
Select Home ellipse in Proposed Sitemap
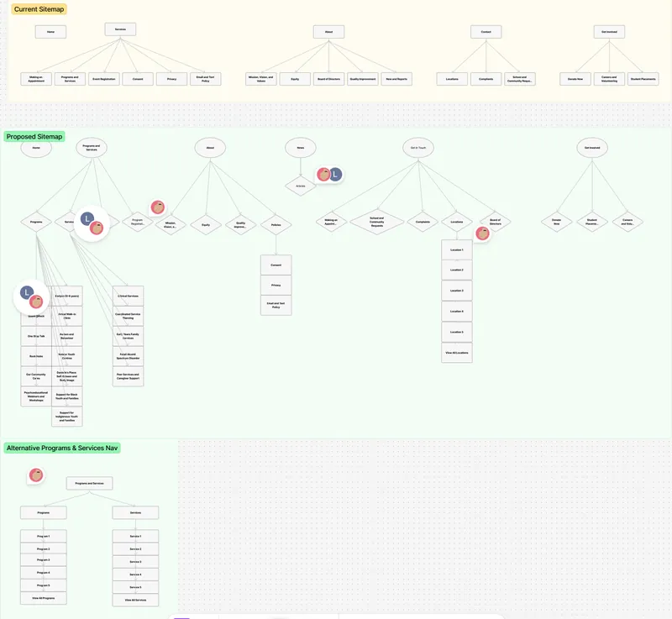click(x=36, y=148)
